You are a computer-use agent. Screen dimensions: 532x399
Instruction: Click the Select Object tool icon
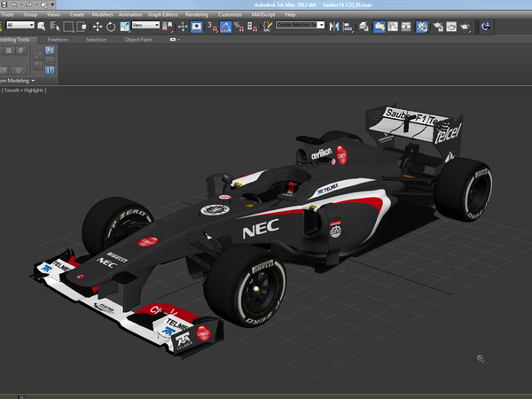(42, 27)
